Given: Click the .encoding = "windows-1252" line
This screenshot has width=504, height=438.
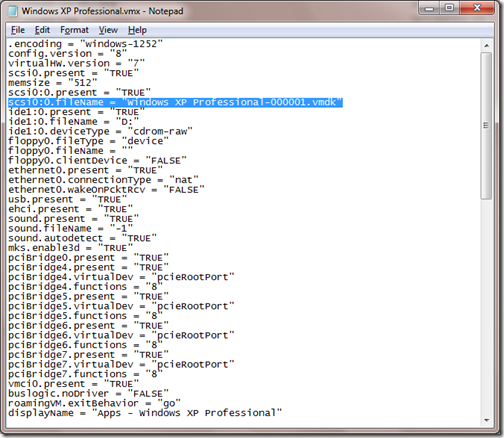Looking at the screenshot, I should pos(85,44).
